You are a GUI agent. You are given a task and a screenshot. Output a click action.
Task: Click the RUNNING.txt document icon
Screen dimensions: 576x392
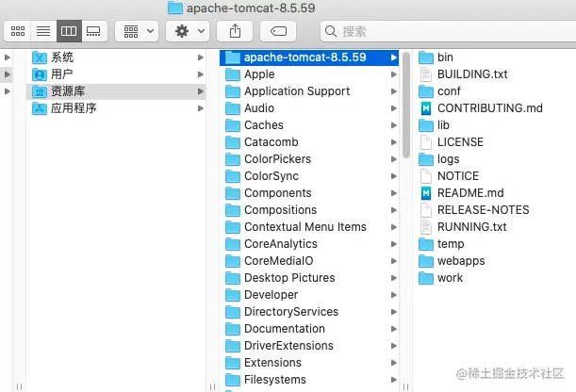[426, 227]
